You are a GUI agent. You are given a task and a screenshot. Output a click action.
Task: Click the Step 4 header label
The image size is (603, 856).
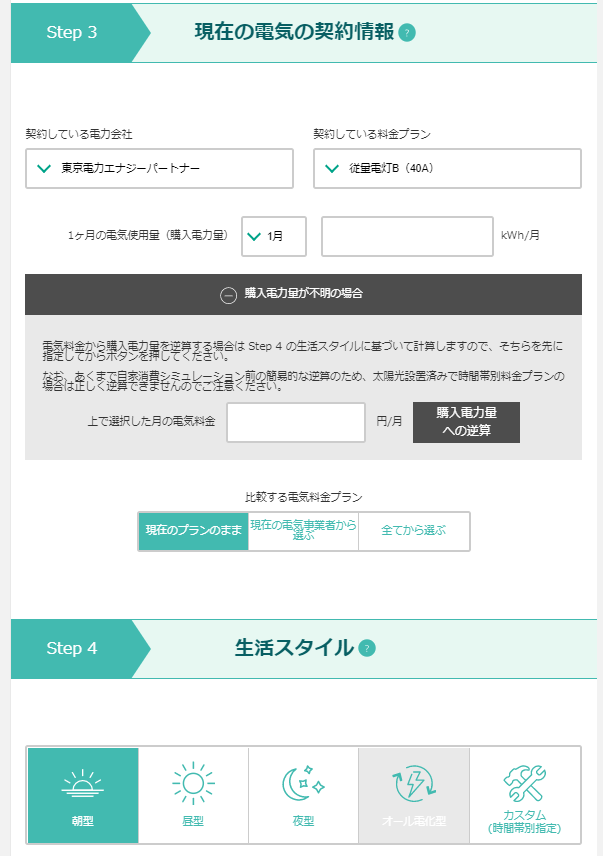pos(71,649)
